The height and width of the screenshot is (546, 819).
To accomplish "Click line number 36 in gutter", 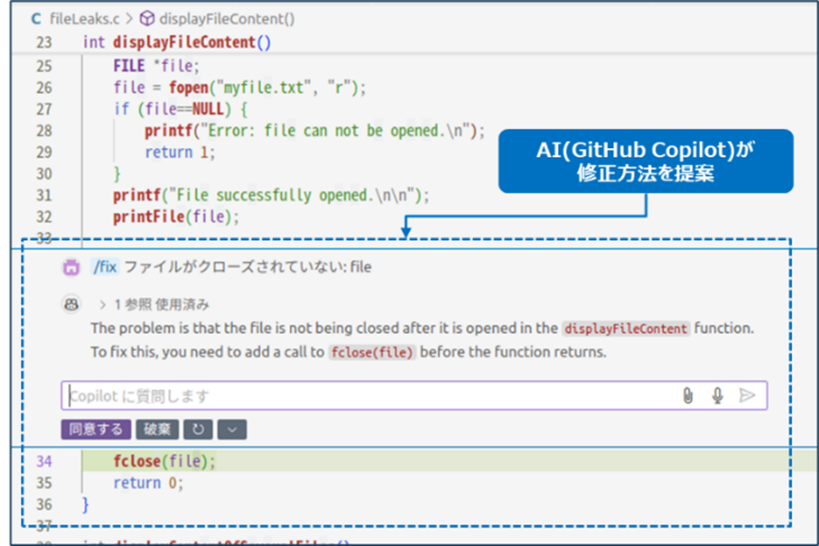I will 44,505.
